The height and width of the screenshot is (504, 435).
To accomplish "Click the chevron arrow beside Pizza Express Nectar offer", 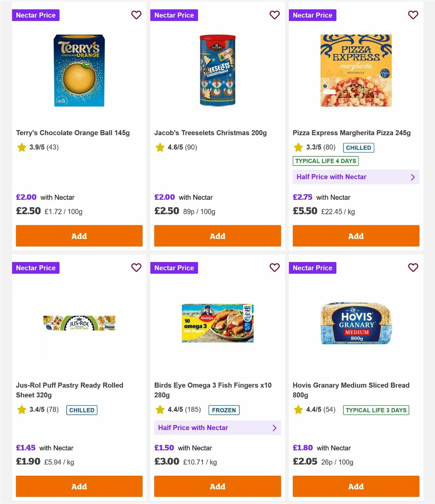I will 413,177.
